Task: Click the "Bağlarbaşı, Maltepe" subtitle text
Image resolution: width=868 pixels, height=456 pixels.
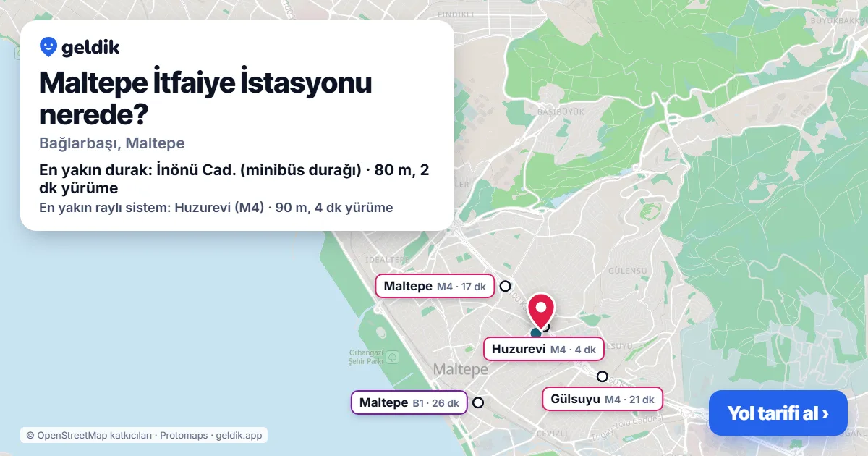Action: tap(112, 143)
